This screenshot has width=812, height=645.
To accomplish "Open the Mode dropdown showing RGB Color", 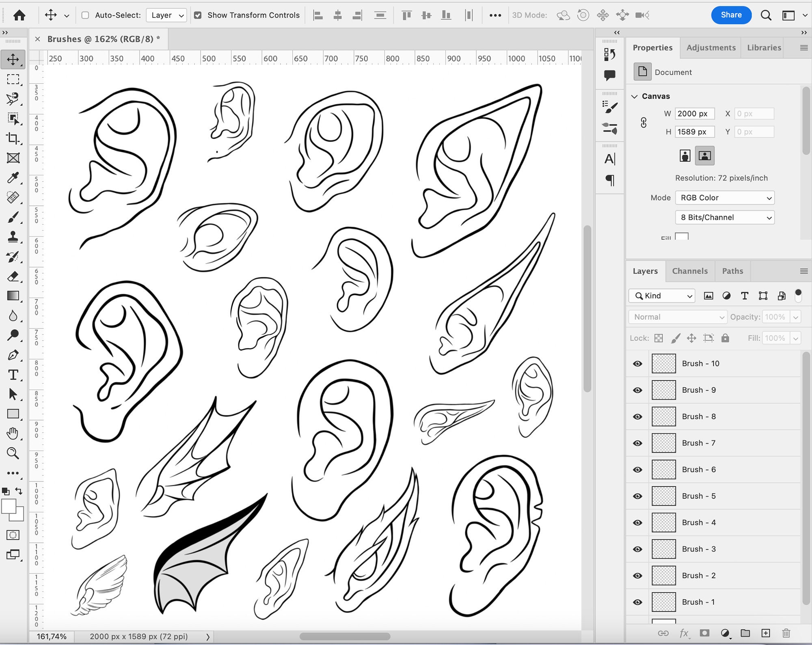I will pyautogui.click(x=725, y=198).
